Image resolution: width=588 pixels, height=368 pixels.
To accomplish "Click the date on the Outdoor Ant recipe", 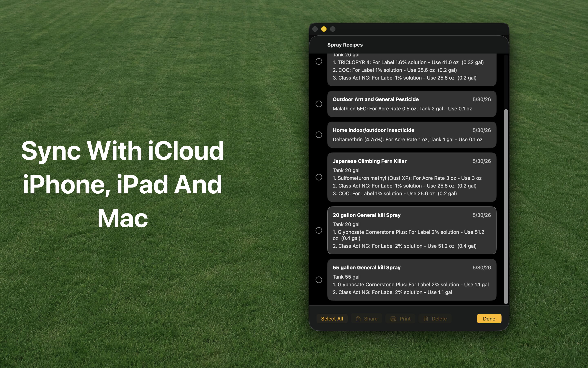I will coord(482,99).
